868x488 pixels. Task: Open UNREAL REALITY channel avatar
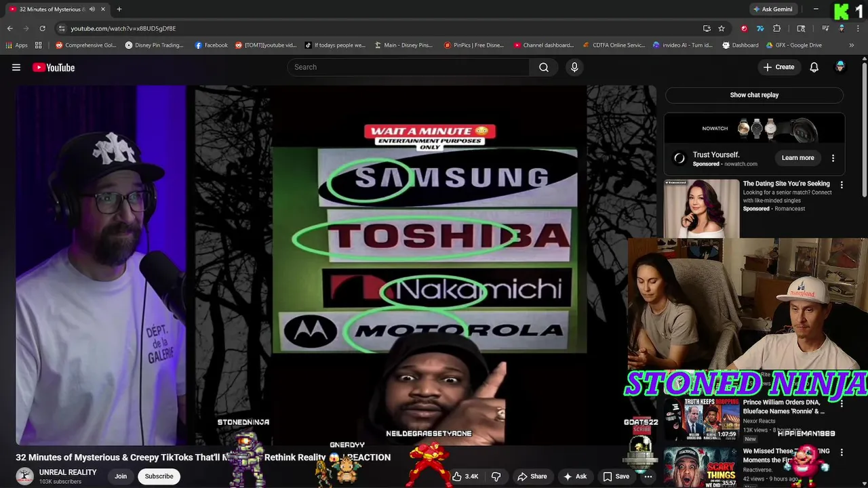point(25,476)
